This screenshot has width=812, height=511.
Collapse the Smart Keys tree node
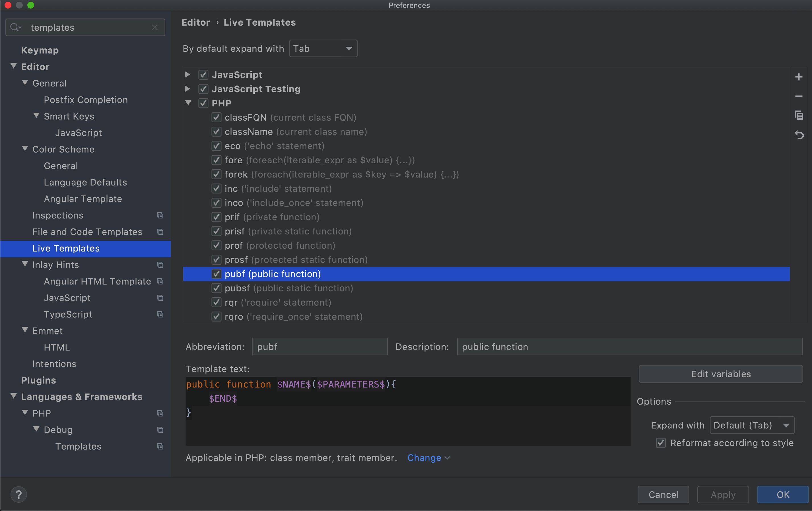36,116
